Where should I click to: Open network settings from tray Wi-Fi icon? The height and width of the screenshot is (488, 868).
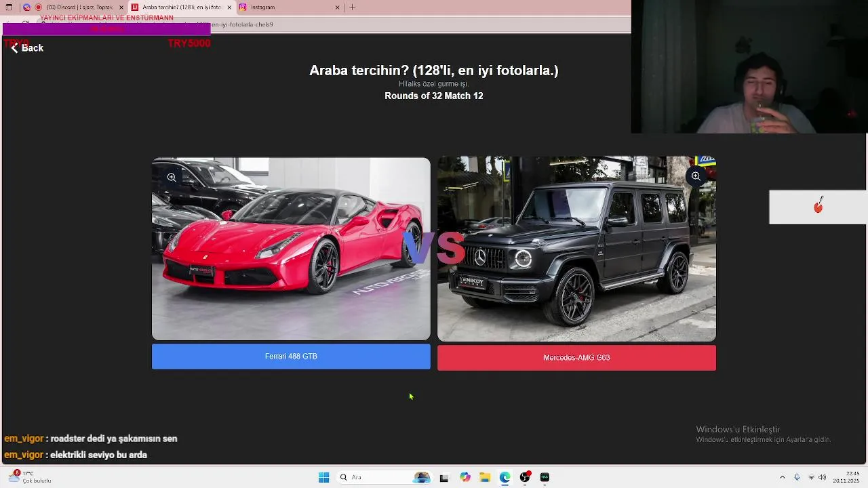coord(811,478)
